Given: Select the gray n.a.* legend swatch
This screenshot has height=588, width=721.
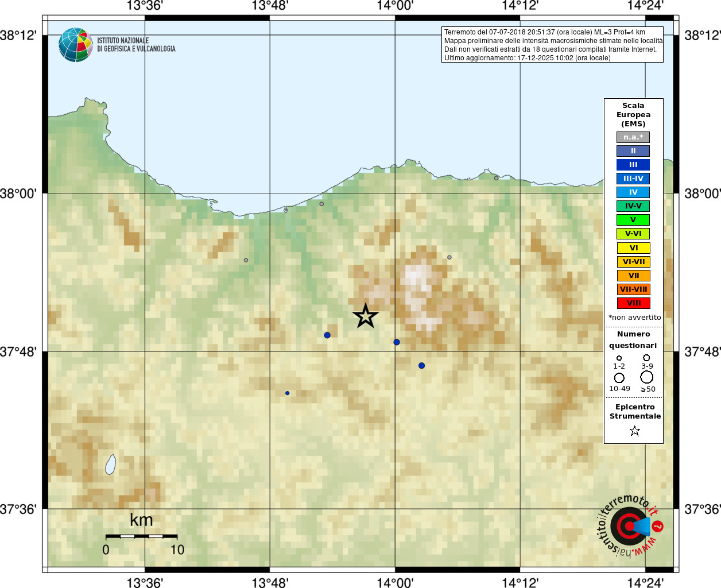Looking at the screenshot, I should tap(633, 137).
